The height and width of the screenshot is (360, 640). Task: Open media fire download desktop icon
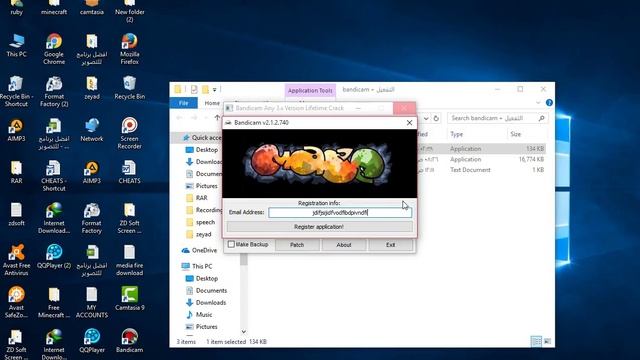(x=129, y=260)
